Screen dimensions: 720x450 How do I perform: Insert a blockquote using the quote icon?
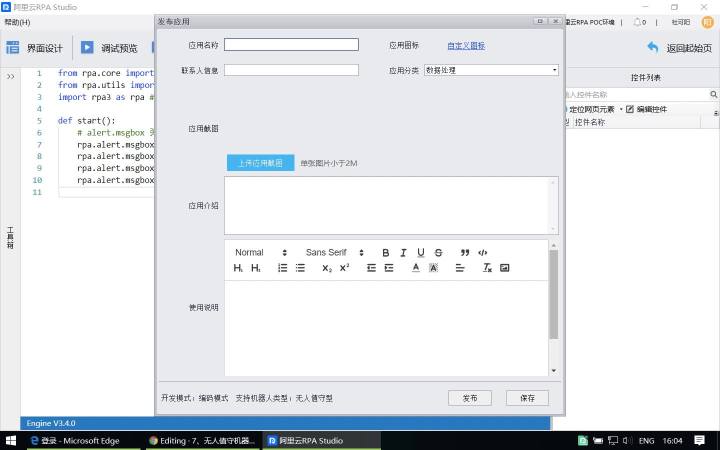coord(465,253)
